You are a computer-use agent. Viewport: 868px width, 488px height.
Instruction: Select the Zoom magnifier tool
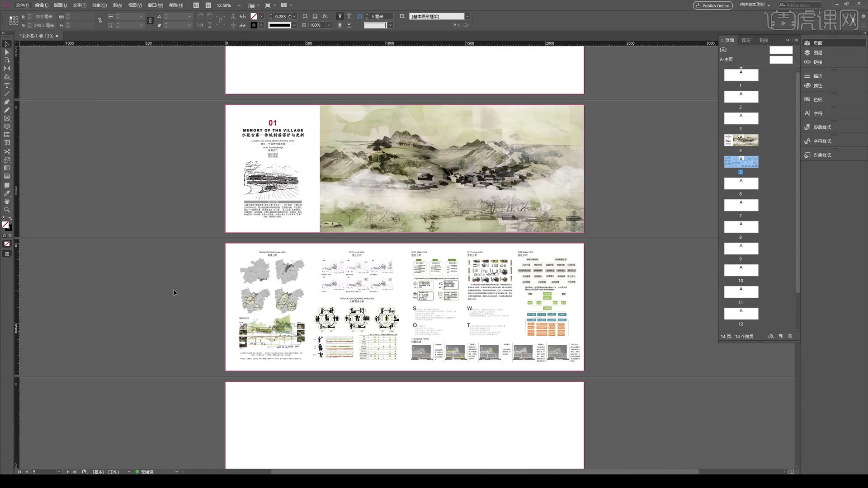(7, 210)
